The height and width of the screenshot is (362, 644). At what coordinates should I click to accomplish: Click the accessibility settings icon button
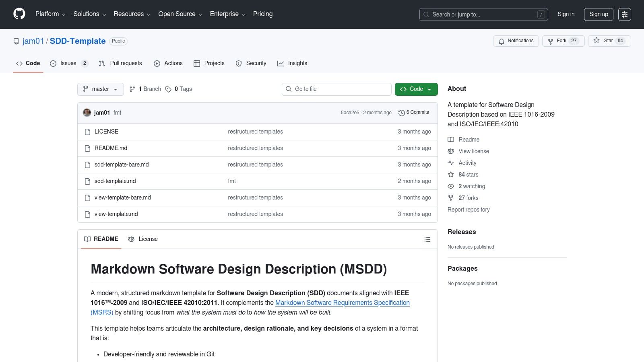pos(624,14)
